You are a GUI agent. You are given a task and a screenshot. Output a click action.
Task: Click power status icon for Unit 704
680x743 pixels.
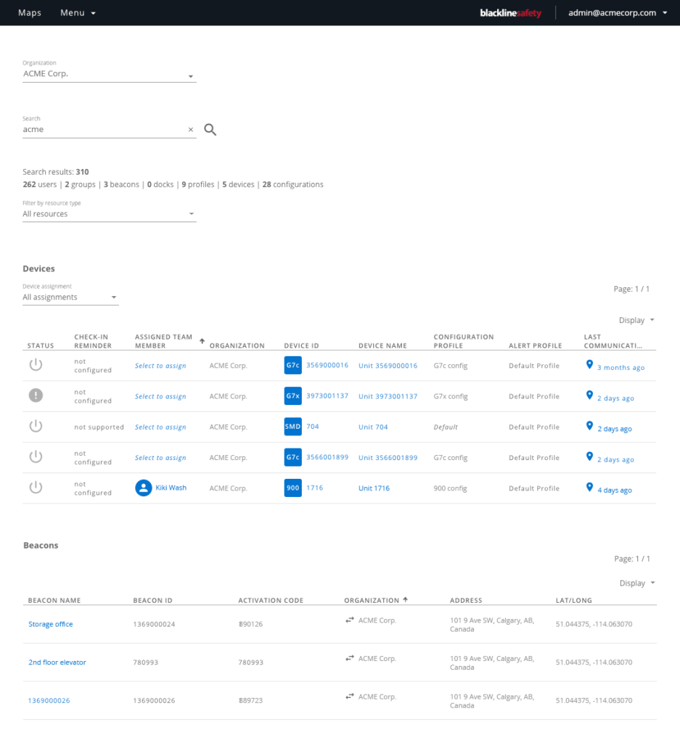pyautogui.click(x=36, y=426)
